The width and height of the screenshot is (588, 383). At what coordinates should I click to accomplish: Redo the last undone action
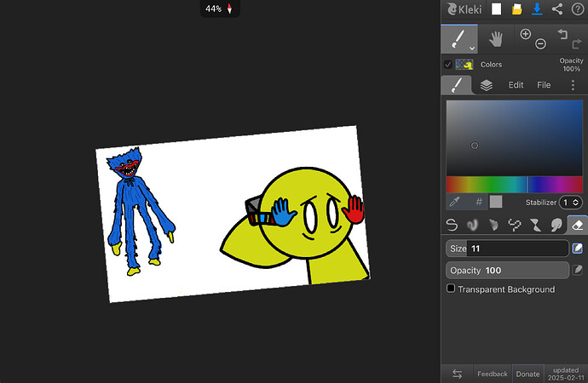point(577,43)
